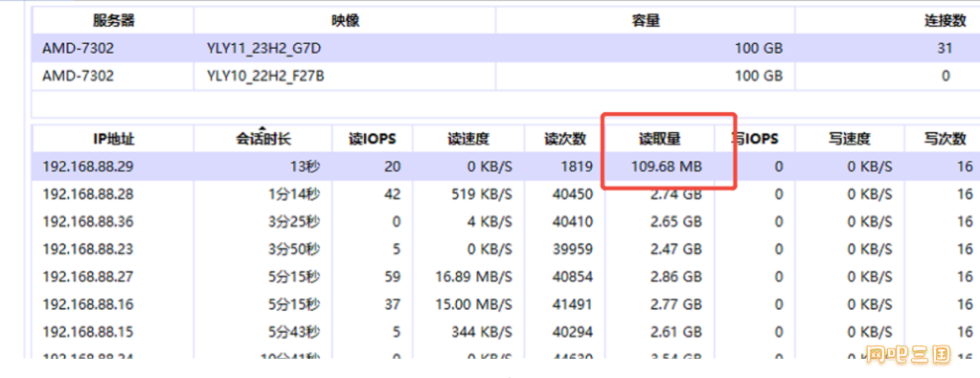The height and width of the screenshot is (378, 980).
Task: Click the 2.65 GB read amount cell
Action: pyautogui.click(x=676, y=222)
